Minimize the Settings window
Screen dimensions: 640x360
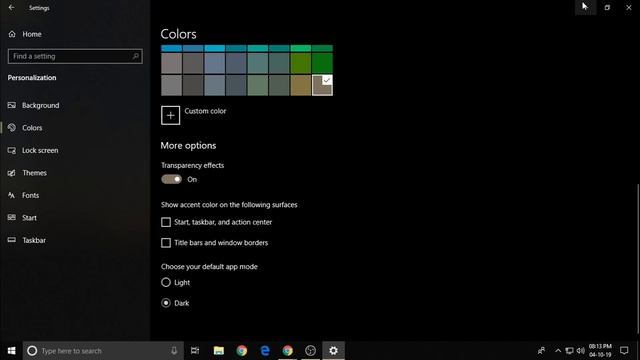point(586,7)
